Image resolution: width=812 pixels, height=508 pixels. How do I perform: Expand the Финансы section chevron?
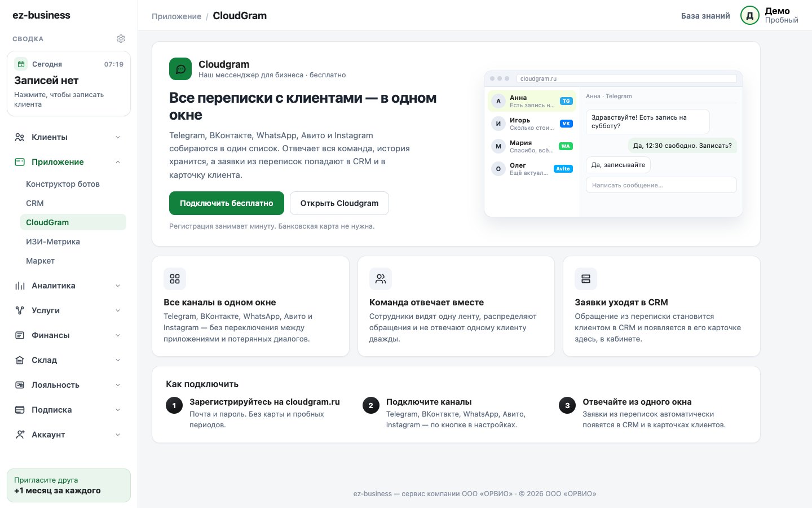click(x=118, y=335)
